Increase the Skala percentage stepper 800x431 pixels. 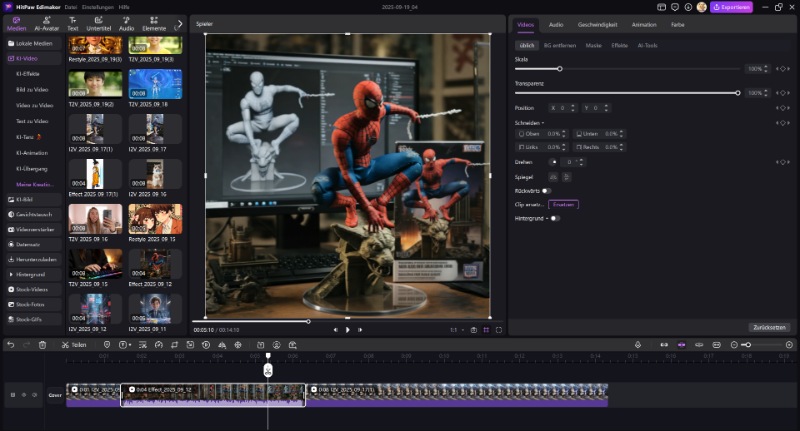point(766,67)
